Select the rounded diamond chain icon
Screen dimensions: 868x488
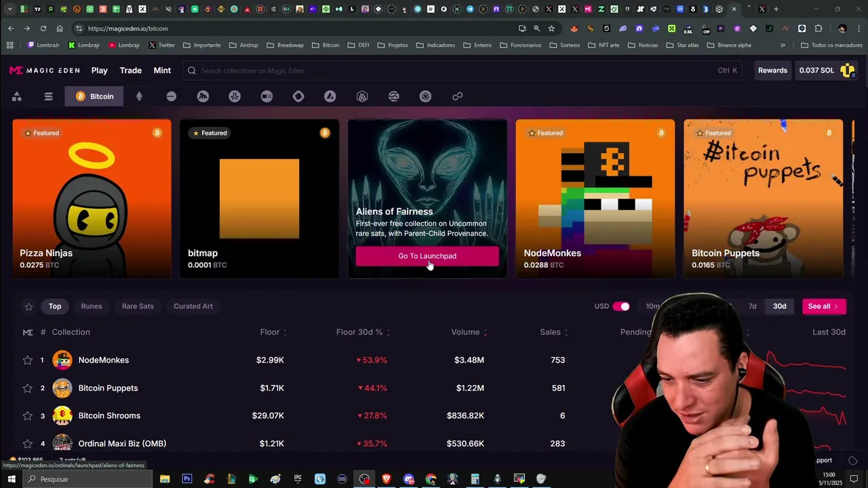(298, 96)
